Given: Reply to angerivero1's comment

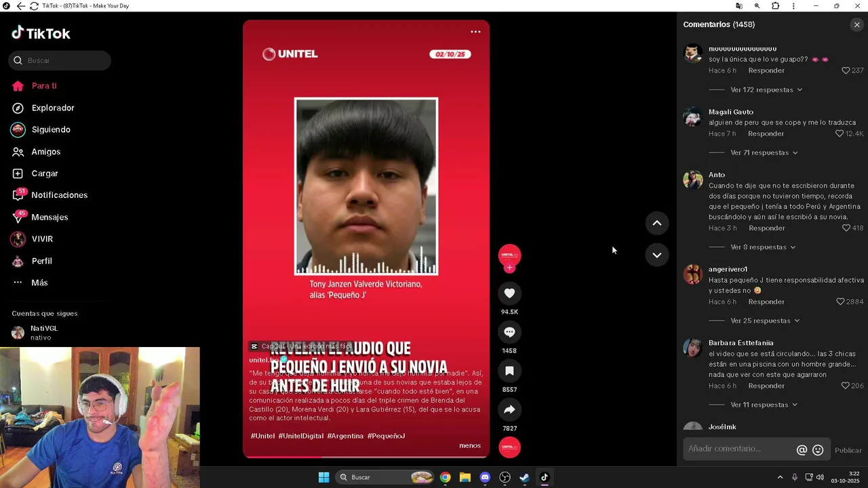Looking at the screenshot, I should pyautogui.click(x=766, y=302).
